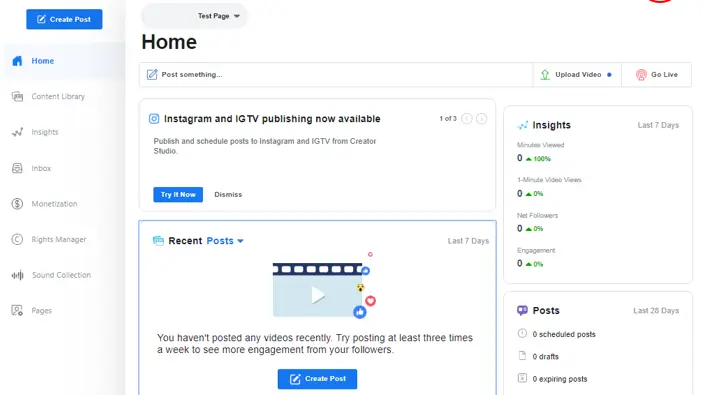
Task: Select Sound Collection in left navigation
Action: pyautogui.click(x=61, y=275)
